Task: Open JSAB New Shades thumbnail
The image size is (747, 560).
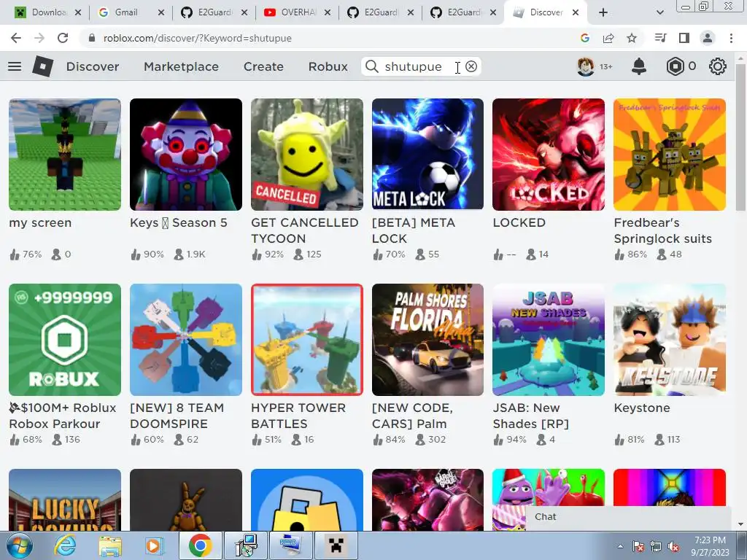Action: click(x=549, y=340)
